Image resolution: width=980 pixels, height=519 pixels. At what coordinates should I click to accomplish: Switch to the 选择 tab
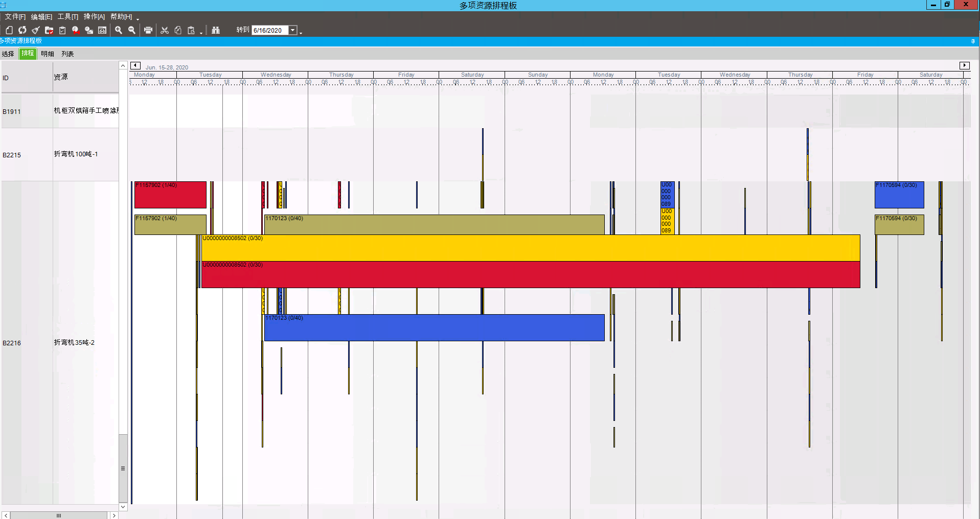8,54
